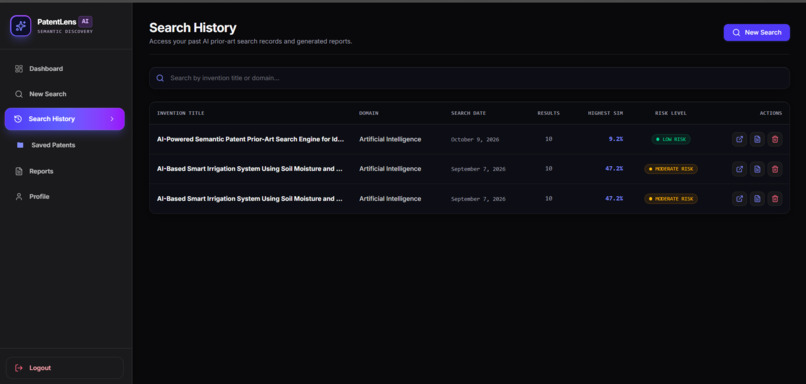Click the DOMAIN column header
The height and width of the screenshot is (384, 806).
[369, 113]
